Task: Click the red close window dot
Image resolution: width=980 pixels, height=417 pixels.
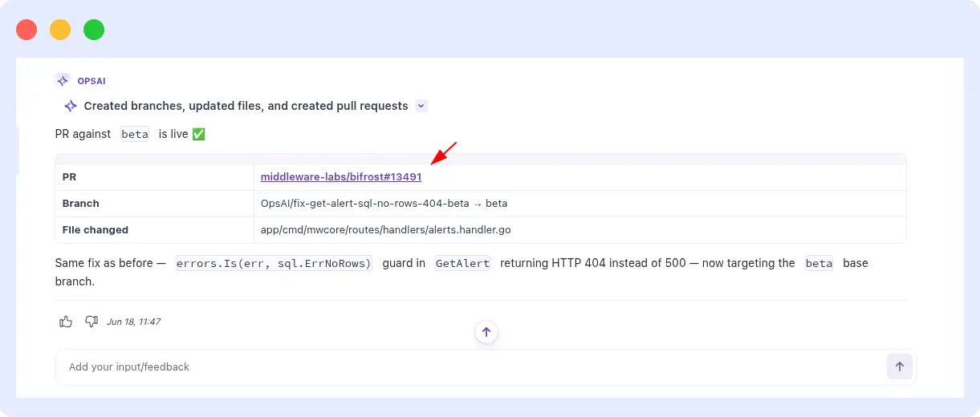Action: (x=26, y=30)
